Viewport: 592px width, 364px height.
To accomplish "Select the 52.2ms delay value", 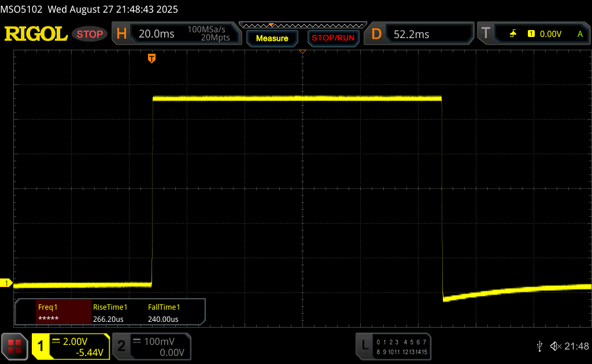I will pos(411,34).
